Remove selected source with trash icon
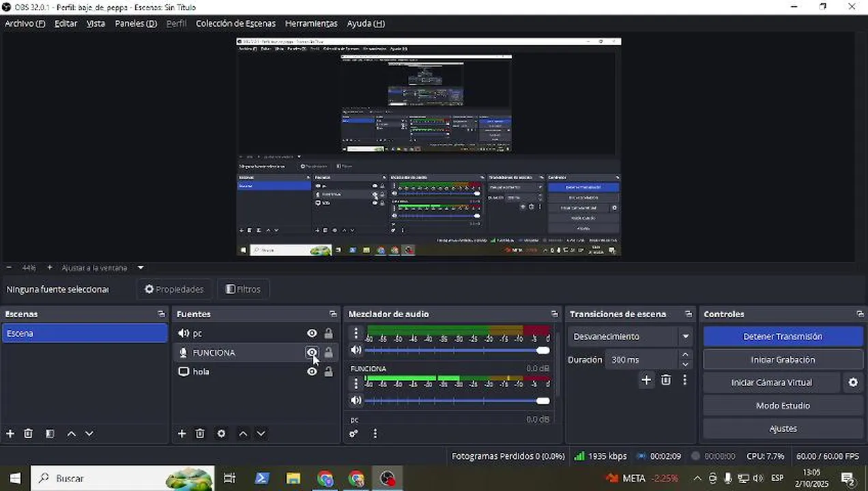 click(x=200, y=434)
